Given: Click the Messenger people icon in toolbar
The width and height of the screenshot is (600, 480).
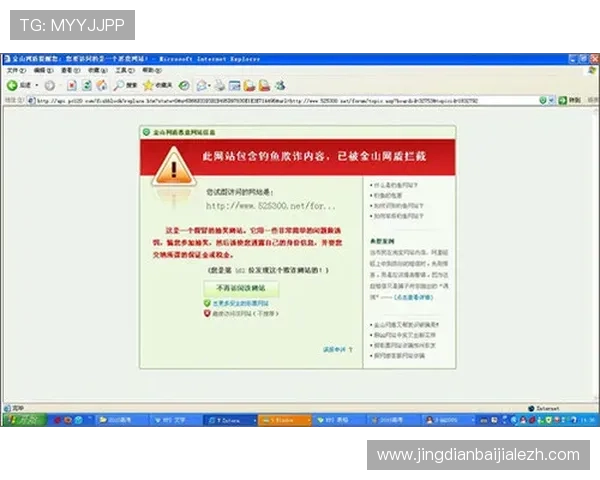Looking at the screenshot, I should [x=280, y=85].
